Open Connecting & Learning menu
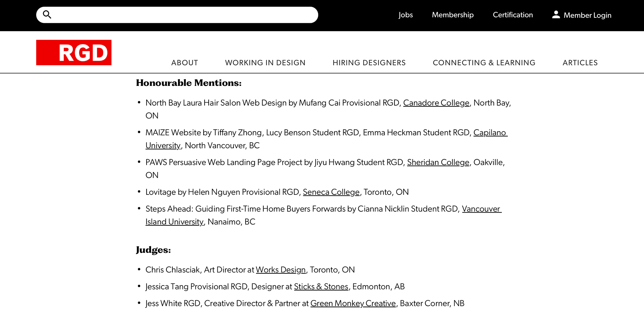 tap(484, 63)
